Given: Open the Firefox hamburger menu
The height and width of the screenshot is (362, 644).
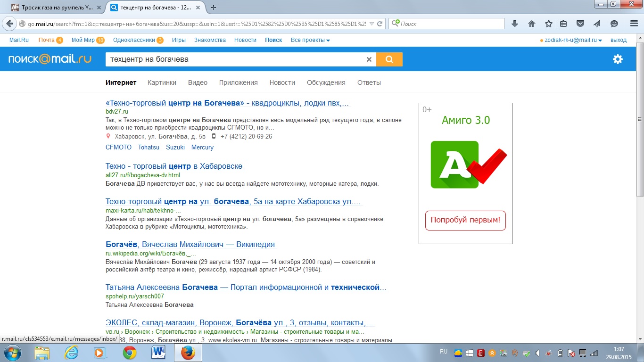Looking at the screenshot, I should coord(633,24).
